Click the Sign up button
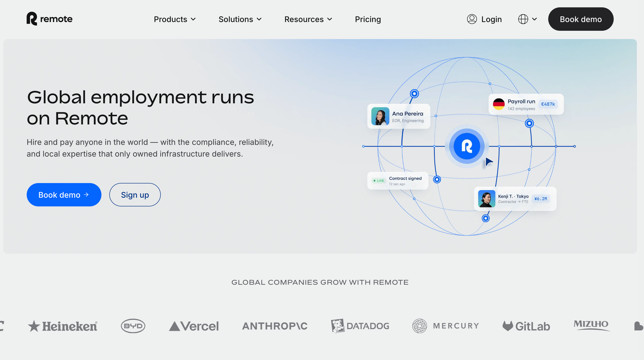Viewport: 644px width, 360px height. 135,195
